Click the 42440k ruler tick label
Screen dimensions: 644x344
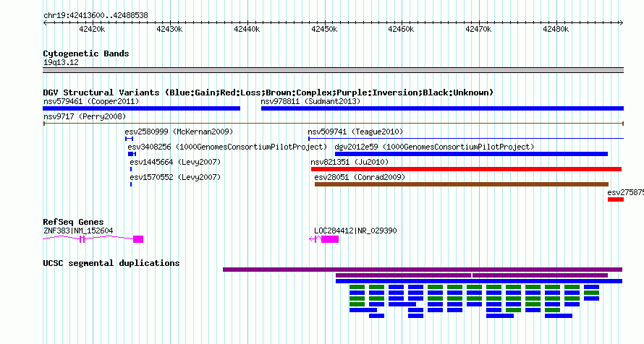(x=247, y=29)
